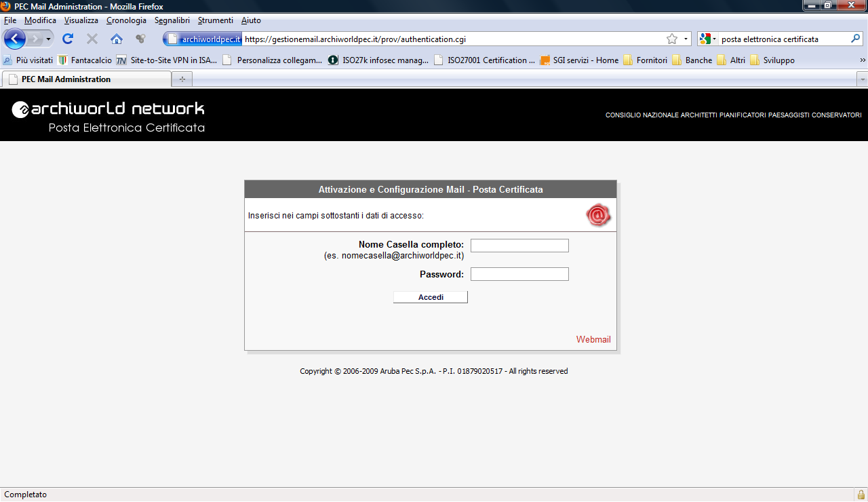
Task: Show more bookmarks with the chevron
Action: [863, 60]
